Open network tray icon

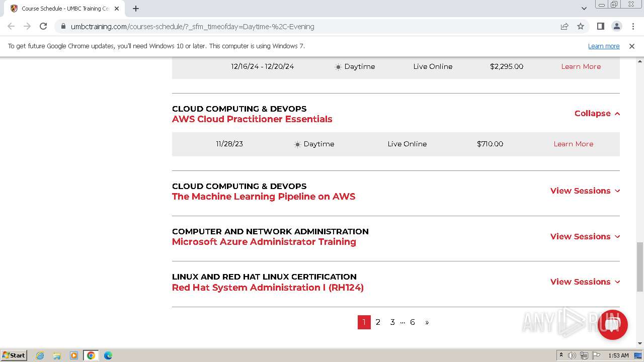click(x=584, y=355)
